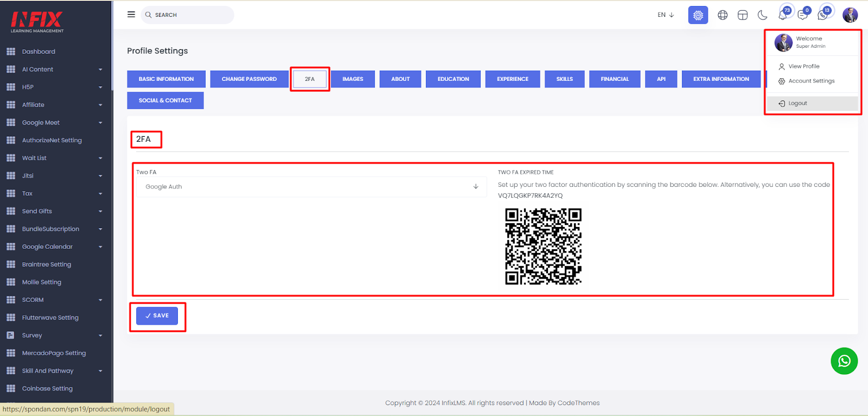Screen dimensions: 868x416
Task: Open the Skills tab
Action: [565, 79]
